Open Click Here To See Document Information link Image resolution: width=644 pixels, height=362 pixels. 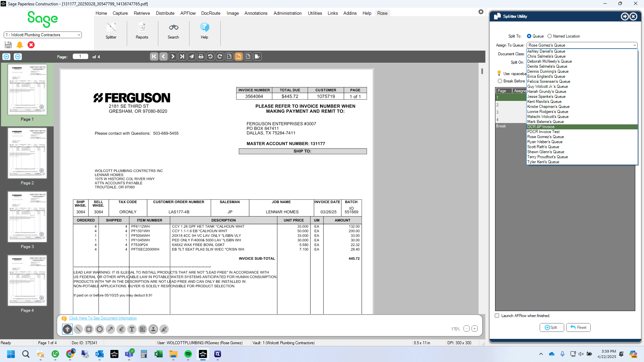pyautogui.click(x=103, y=318)
